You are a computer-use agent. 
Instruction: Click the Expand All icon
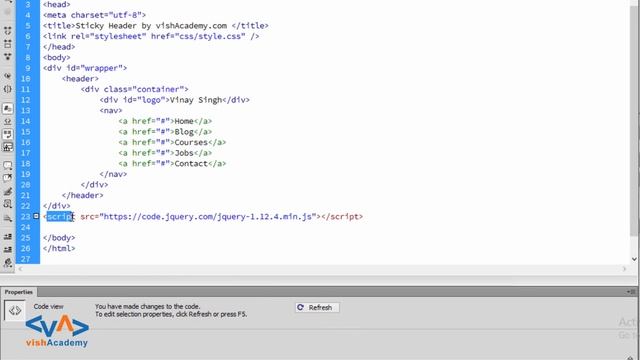click(x=7, y=56)
